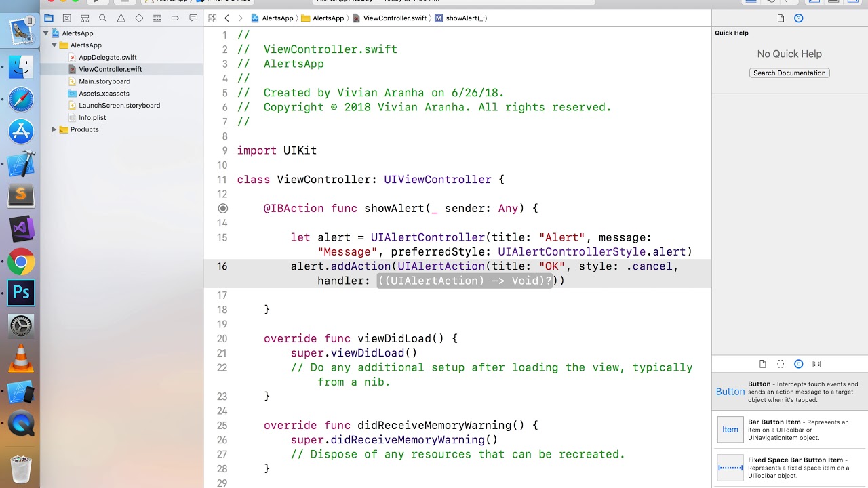Open the Symbol navigator
Image resolution: width=868 pixels, height=488 pixels.
(x=85, y=18)
